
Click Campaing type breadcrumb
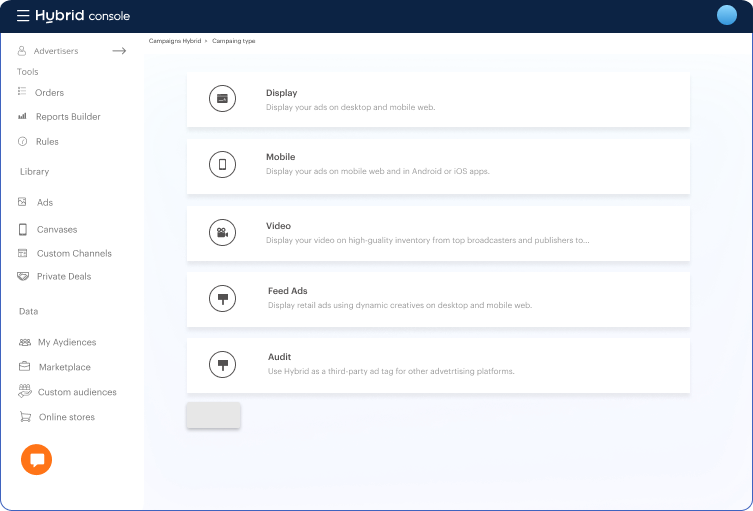point(233,41)
